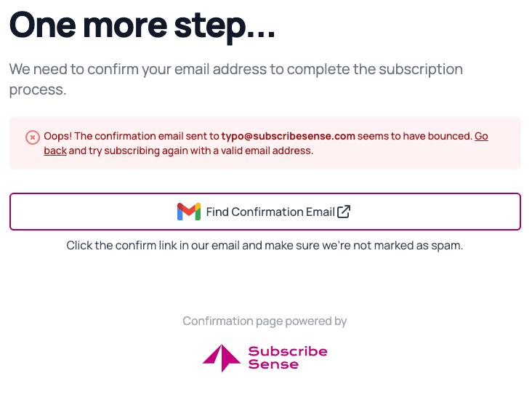Click the SubscribeSense paper plane logo
This screenshot has width=532, height=397.
tap(222, 358)
